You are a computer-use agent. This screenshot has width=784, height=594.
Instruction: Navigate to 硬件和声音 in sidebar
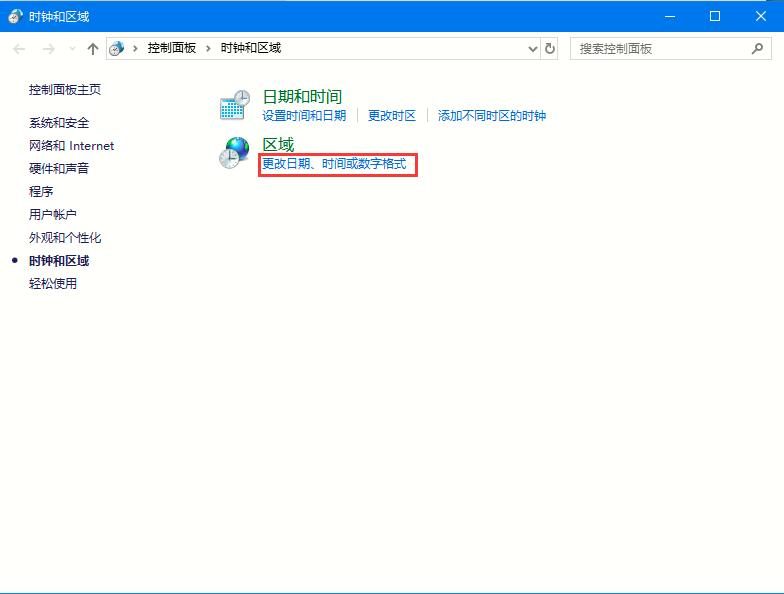coord(59,169)
